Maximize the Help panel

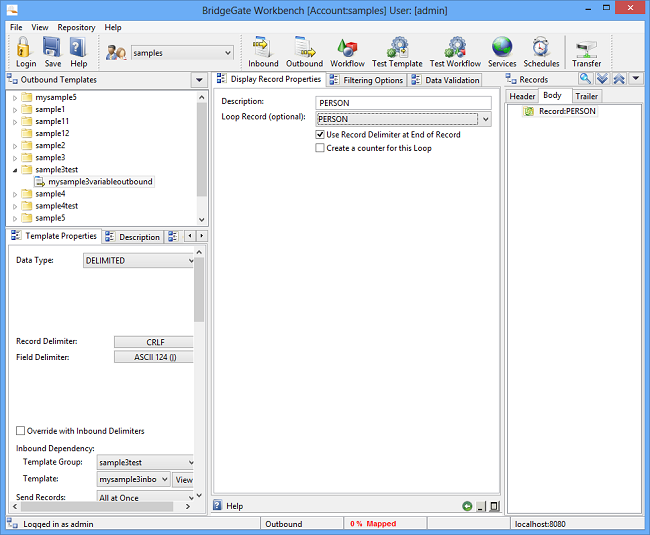click(495, 506)
